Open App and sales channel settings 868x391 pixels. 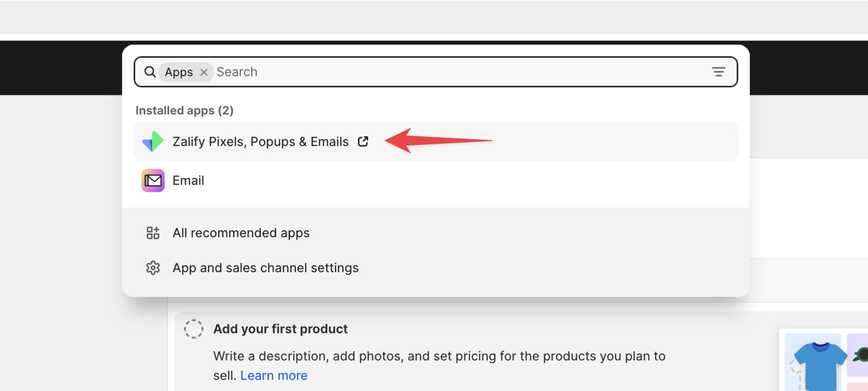click(x=265, y=268)
